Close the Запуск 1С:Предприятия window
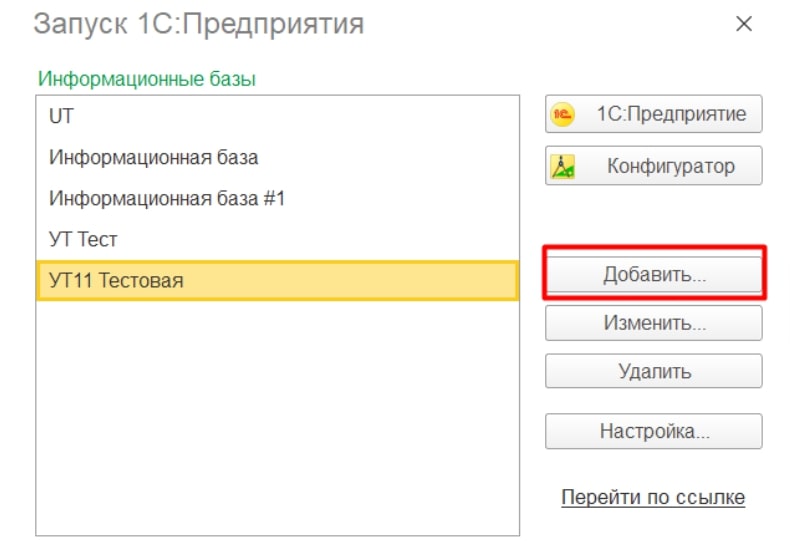 [x=744, y=24]
